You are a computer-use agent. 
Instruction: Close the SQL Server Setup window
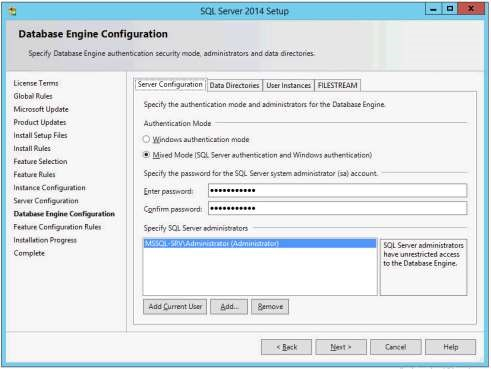pos(471,9)
